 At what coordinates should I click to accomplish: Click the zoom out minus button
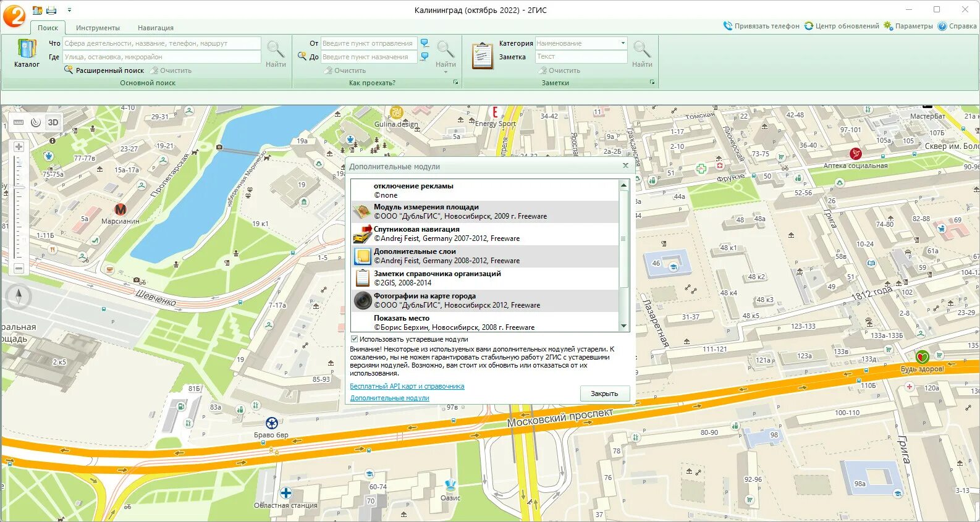[x=19, y=268]
